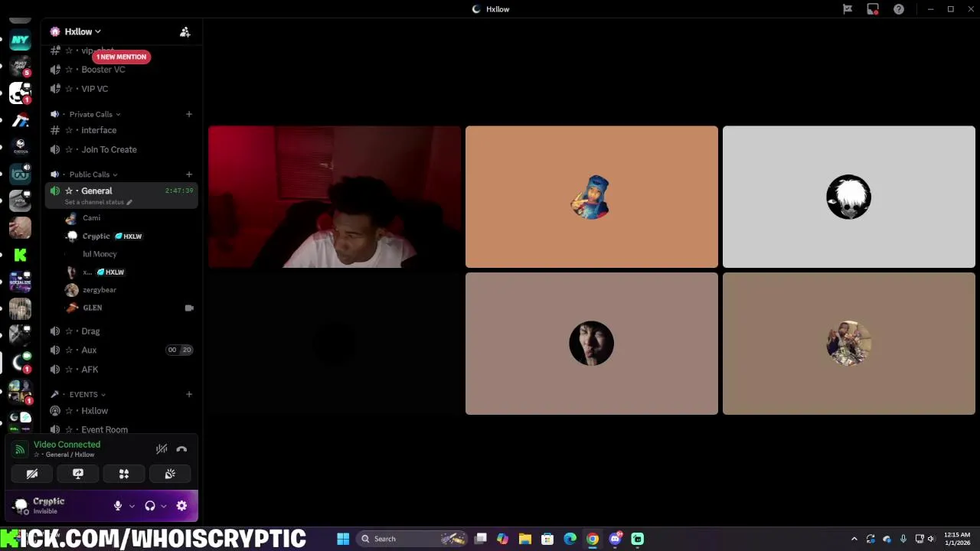Select user lul Money in voice list
This screenshot has width=980, height=551.
100,254
